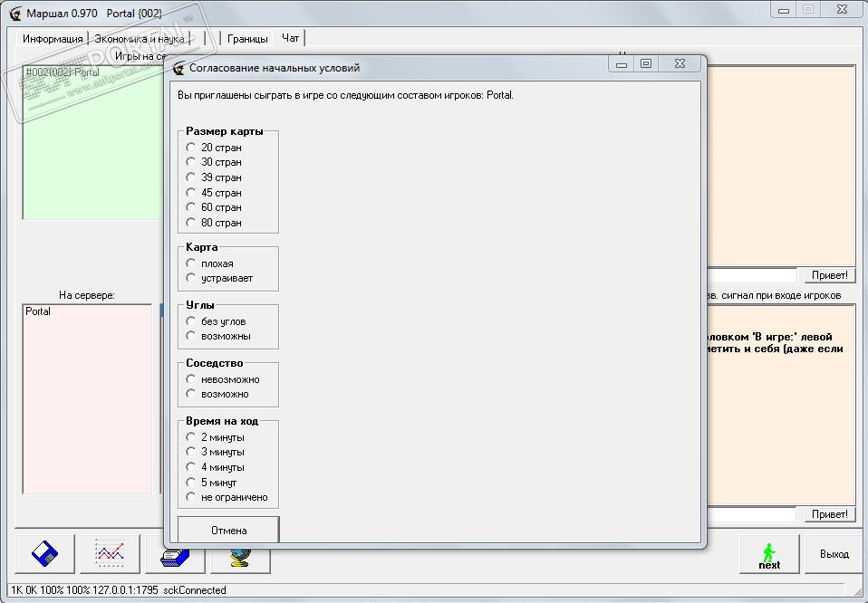Open the globe map icon
This screenshot has height=603, width=868.
[x=240, y=558]
